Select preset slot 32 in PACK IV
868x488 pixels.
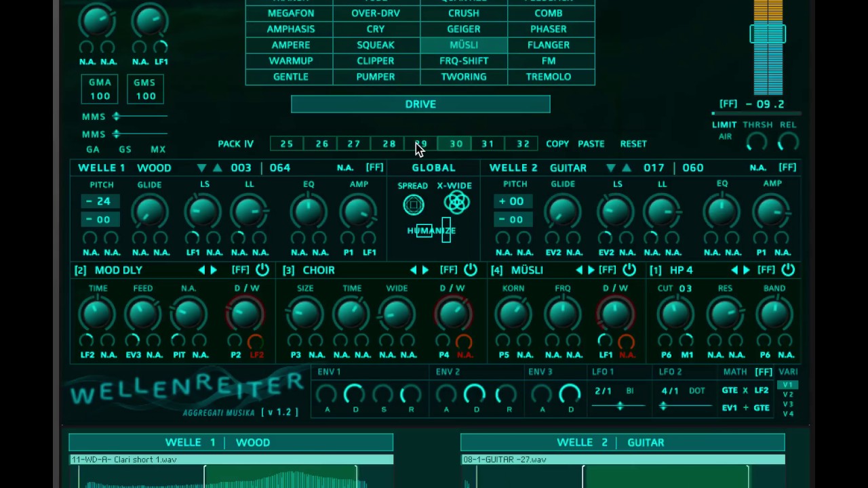(523, 144)
